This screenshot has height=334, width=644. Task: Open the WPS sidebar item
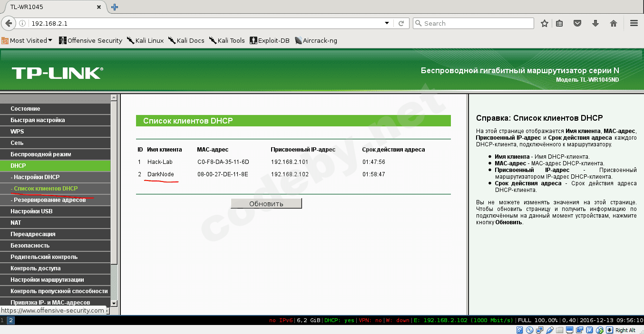click(x=55, y=132)
